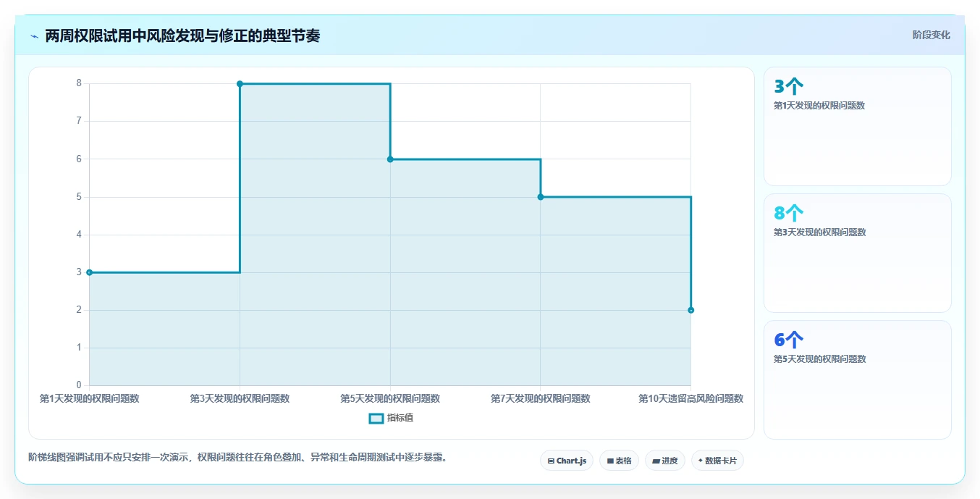Select the Chart.js tag

pos(567,461)
